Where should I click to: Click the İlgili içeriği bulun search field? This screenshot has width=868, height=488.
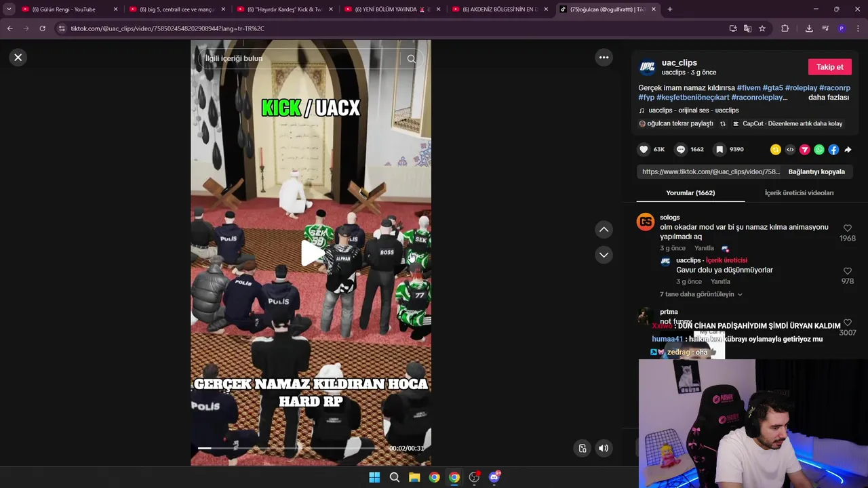[x=302, y=59]
